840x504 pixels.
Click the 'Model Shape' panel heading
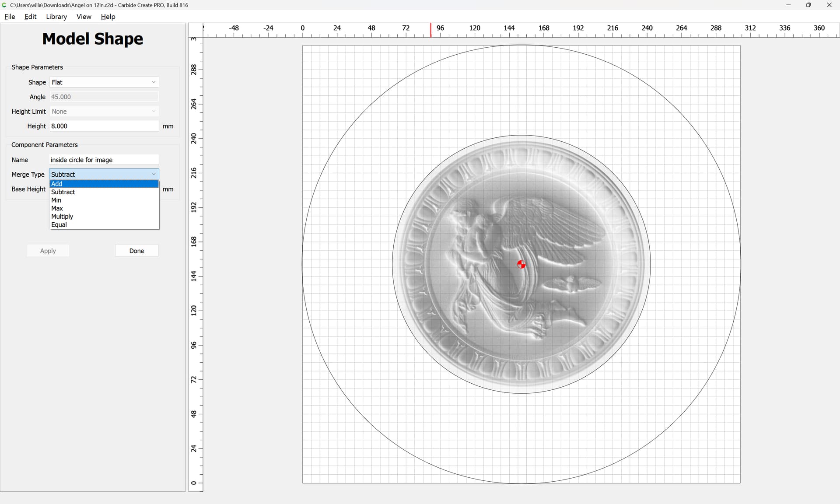tap(93, 39)
